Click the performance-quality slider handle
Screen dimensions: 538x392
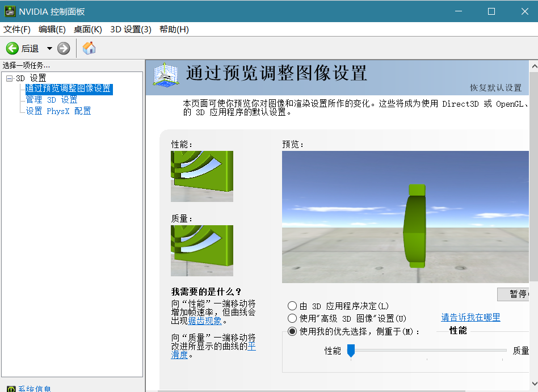[351, 351]
